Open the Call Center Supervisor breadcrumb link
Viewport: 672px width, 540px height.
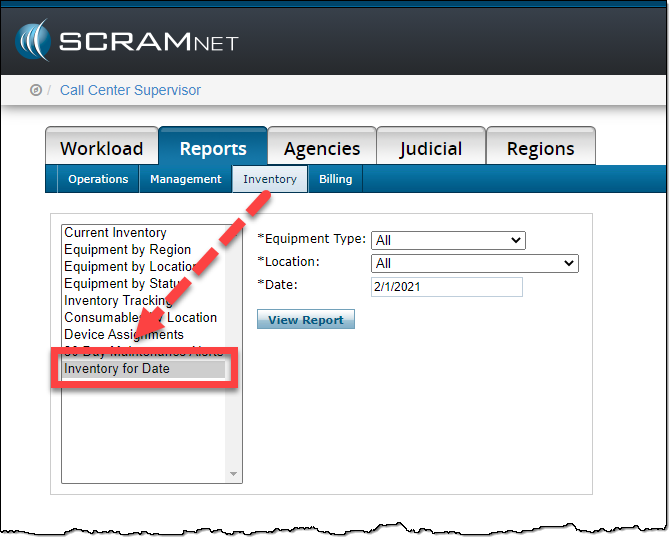click(x=130, y=90)
